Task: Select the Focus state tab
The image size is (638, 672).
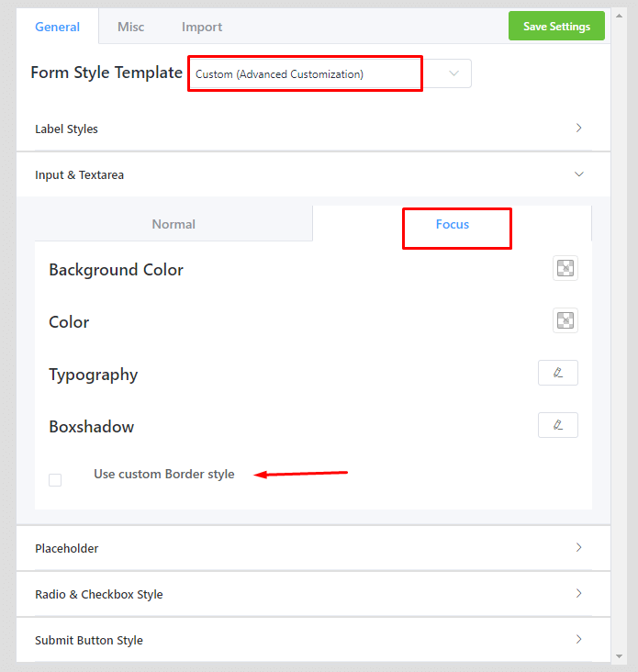Action: click(x=453, y=224)
